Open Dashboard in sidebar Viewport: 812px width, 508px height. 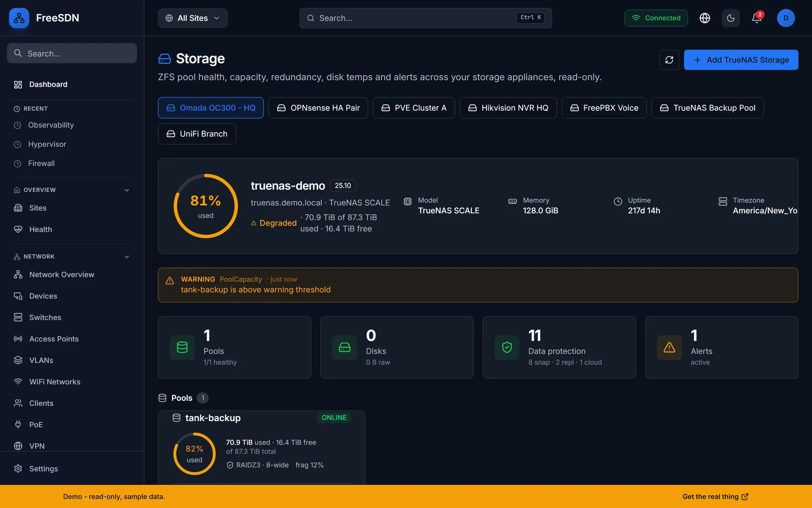point(72,84)
